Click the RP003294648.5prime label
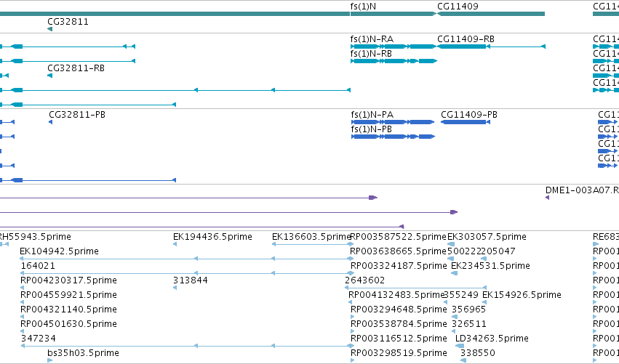 pyautogui.click(x=399, y=310)
